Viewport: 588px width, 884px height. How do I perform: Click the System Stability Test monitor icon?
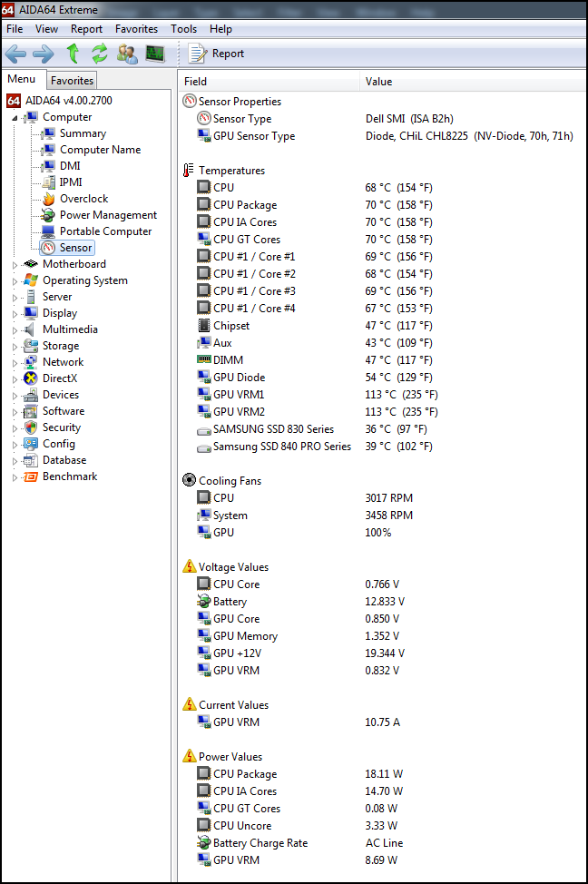155,54
